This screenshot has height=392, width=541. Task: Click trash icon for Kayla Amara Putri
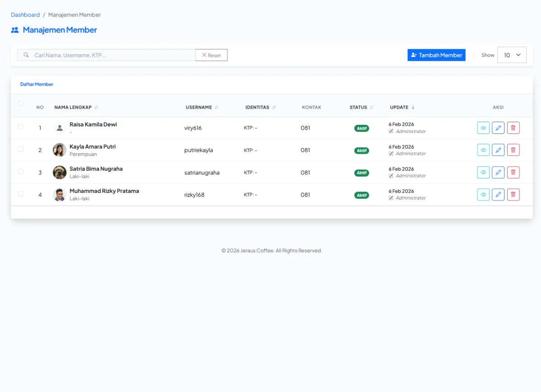(513, 150)
